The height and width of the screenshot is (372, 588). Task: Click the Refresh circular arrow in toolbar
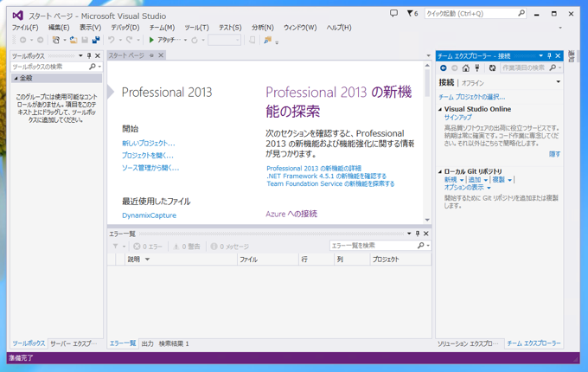(195, 40)
